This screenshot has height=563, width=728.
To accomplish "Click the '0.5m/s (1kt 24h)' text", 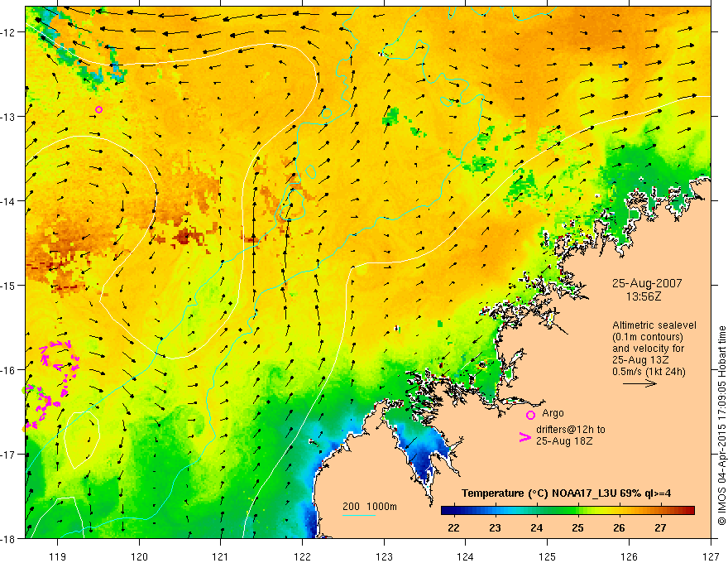I will [x=649, y=371].
